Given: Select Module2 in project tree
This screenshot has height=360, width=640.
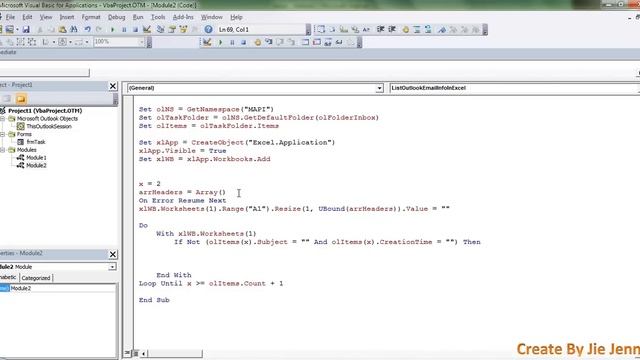Looking at the screenshot, I should coord(36,165).
